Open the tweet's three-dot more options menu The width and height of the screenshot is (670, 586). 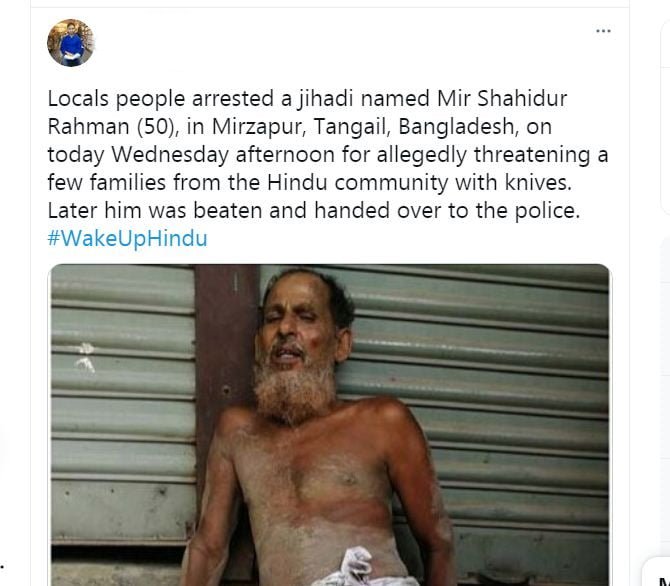pos(603,31)
